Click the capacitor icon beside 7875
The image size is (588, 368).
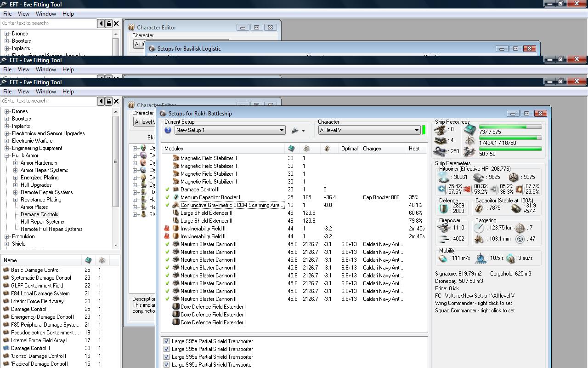tap(479, 208)
